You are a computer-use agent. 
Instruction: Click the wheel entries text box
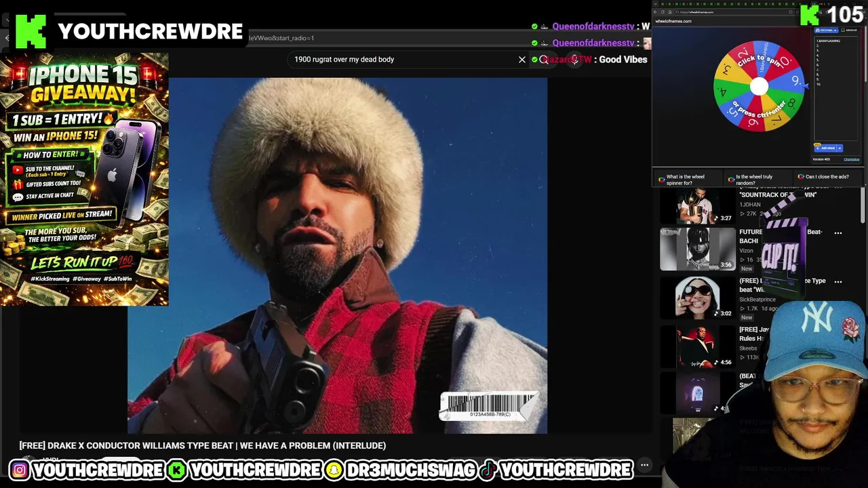836,88
